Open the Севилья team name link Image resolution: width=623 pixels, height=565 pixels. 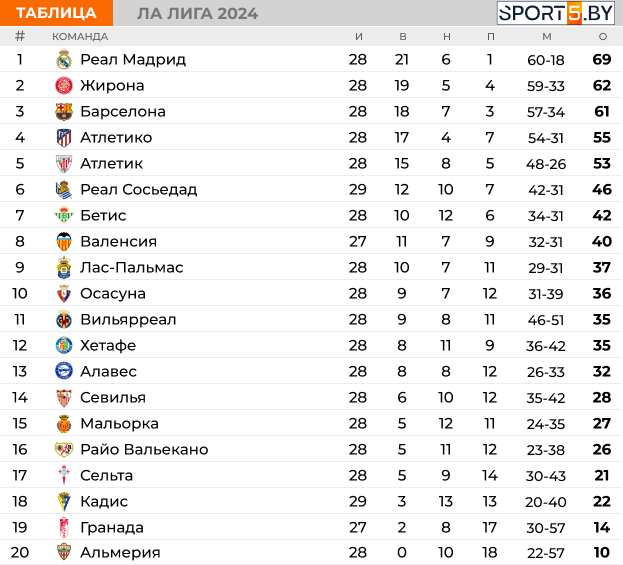(x=113, y=397)
